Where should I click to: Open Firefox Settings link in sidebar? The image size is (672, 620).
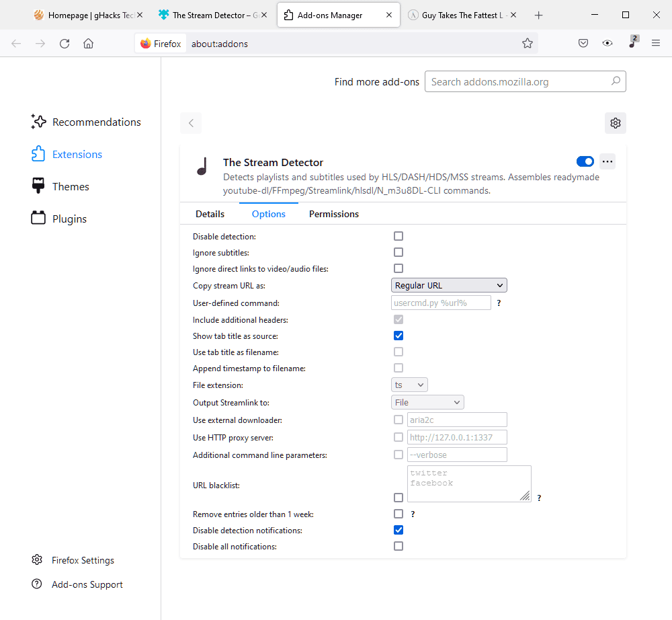point(83,560)
